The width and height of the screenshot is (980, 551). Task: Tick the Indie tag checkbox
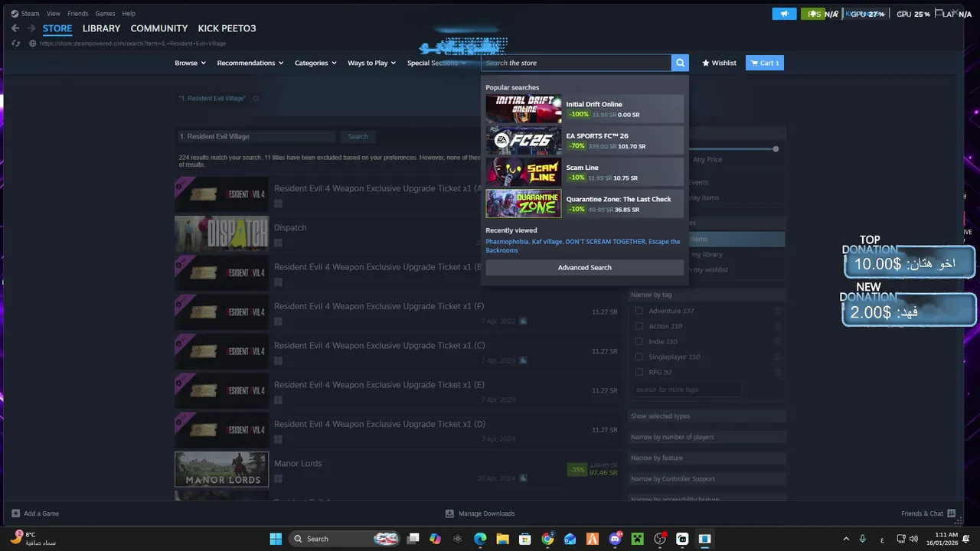pyautogui.click(x=639, y=341)
